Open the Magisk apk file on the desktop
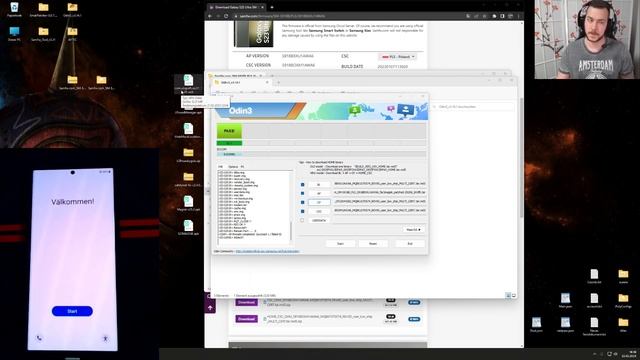Screen dimensions: 640x360 tap(188, 201)
